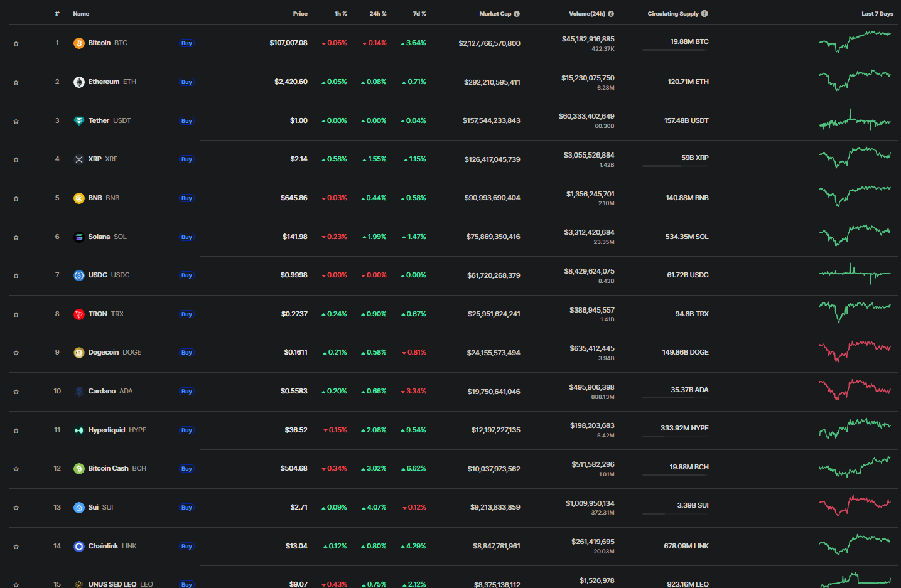
Task: Click Sui market cap $9,213,833,859
Action: click(495, 508)
